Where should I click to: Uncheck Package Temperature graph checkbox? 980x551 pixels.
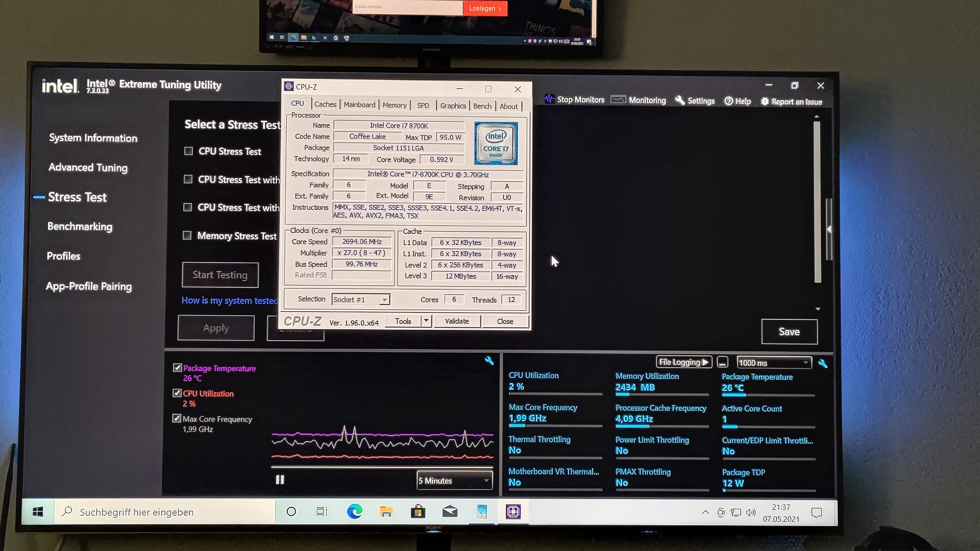pos(177,367)
